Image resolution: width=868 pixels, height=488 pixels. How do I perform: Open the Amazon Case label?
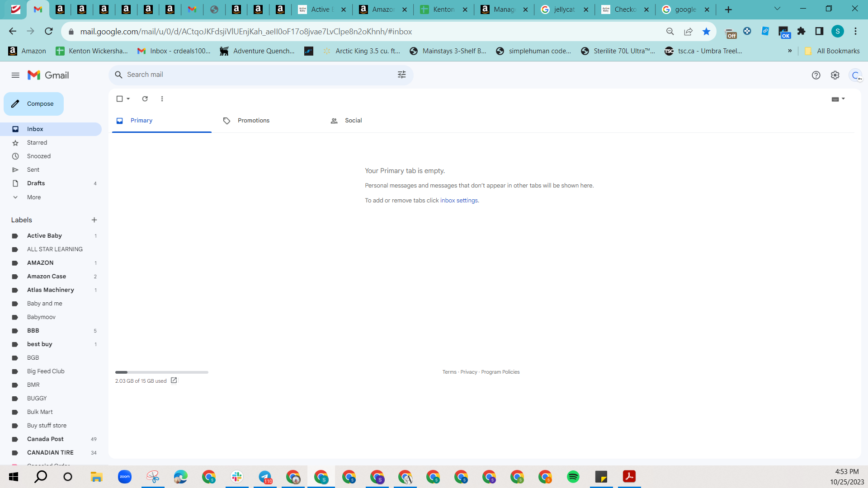(51, 277)
